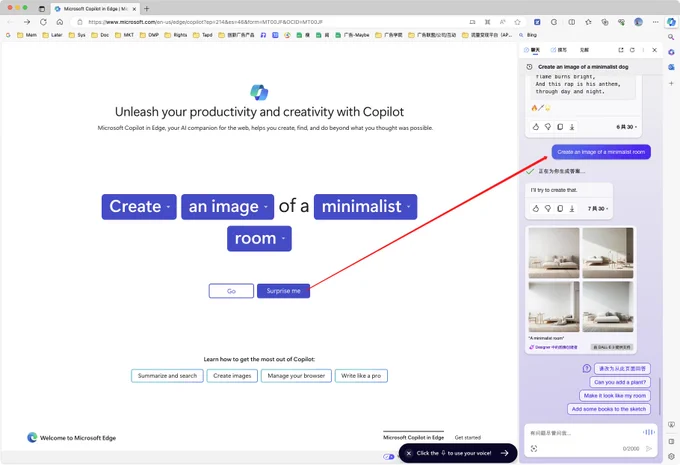The height and width of the screenshot is (465, 680).
Task: Choose suggestion "Make it look like my room"
Action: (x=615, y=396)
